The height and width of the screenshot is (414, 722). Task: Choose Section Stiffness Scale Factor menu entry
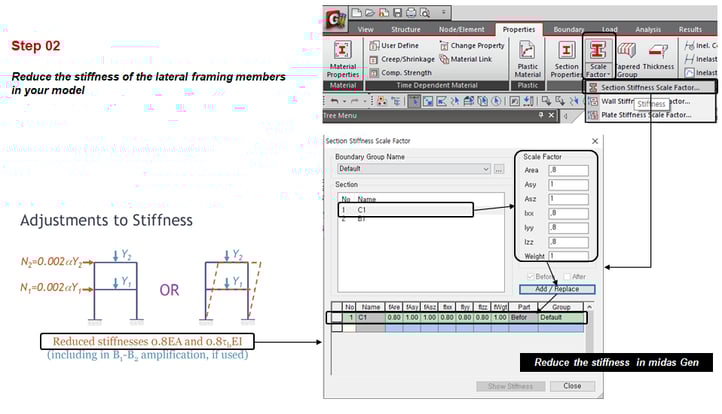[650, 87]
